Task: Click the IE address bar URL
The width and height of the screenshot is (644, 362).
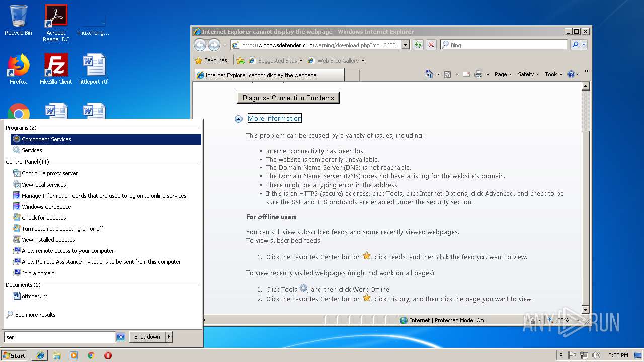Action: pyautogui.click(x=319, y=45)
